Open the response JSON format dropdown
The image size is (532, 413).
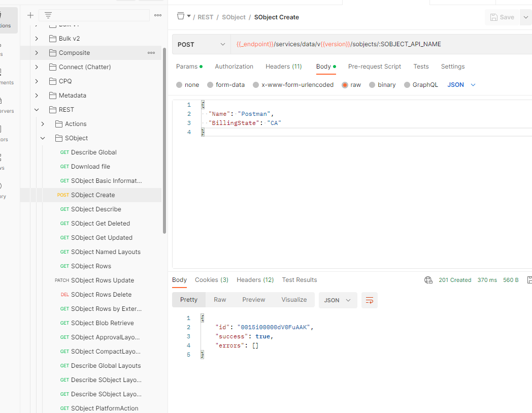click(x=338, y=300)
